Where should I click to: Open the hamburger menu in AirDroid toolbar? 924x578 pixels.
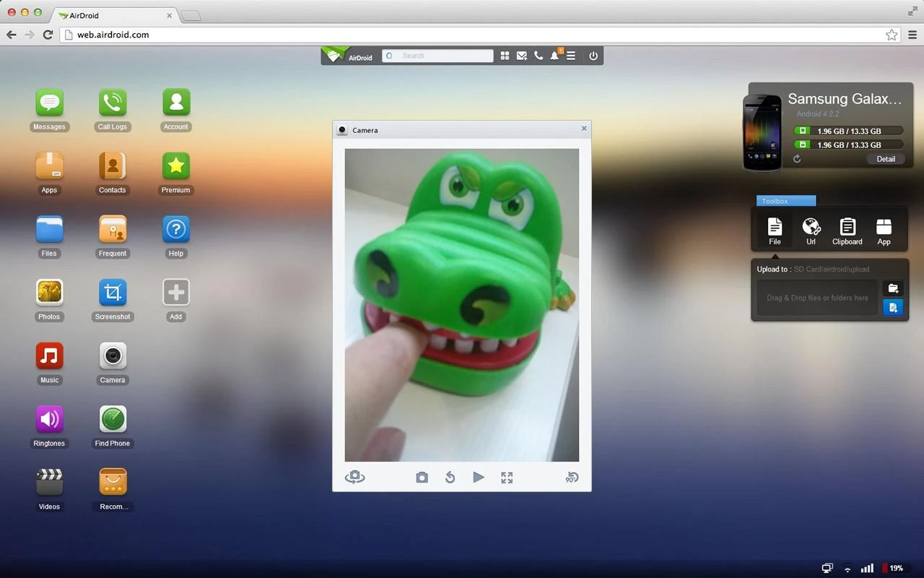(x=572, y=55)
